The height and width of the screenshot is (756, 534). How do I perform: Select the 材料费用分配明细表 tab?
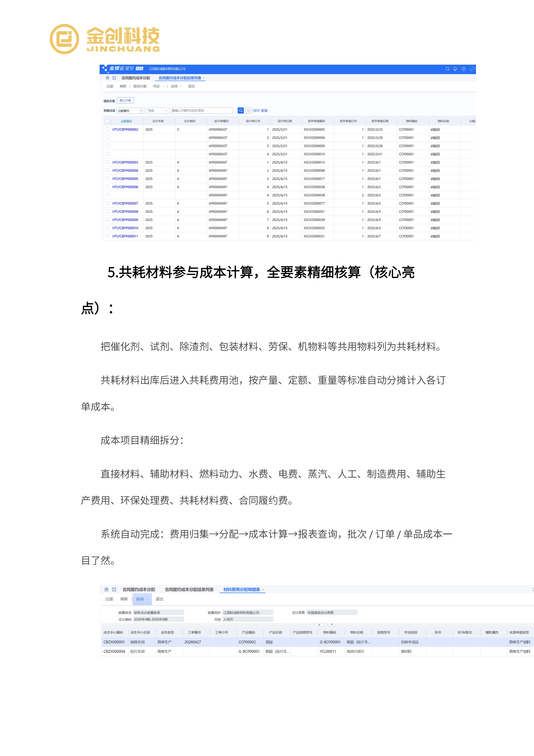[242, 589]
